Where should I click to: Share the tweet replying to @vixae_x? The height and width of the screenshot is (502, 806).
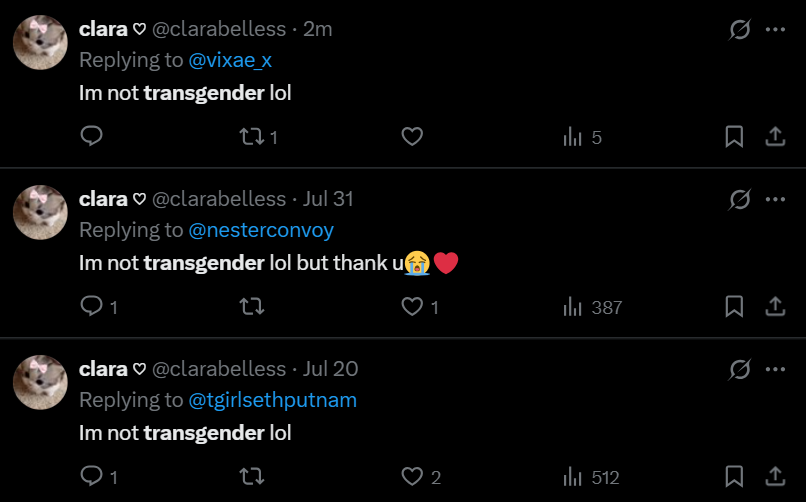tap(774, 137)
